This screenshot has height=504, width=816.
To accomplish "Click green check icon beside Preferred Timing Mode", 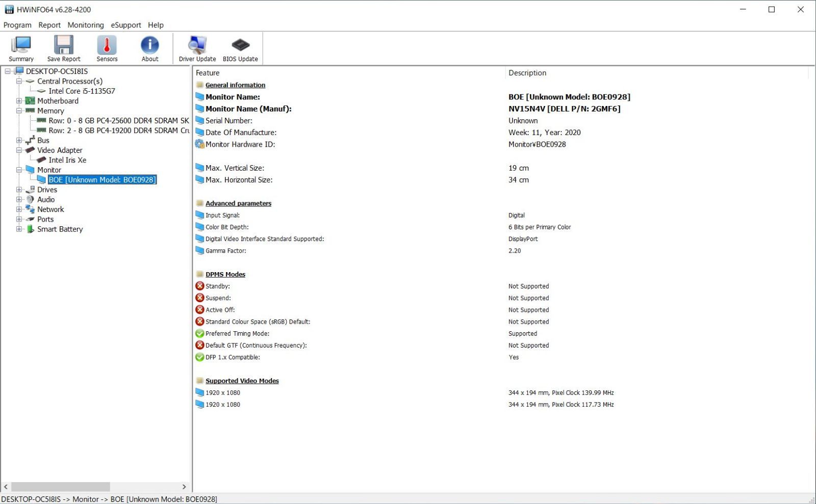I will (200, 333).
